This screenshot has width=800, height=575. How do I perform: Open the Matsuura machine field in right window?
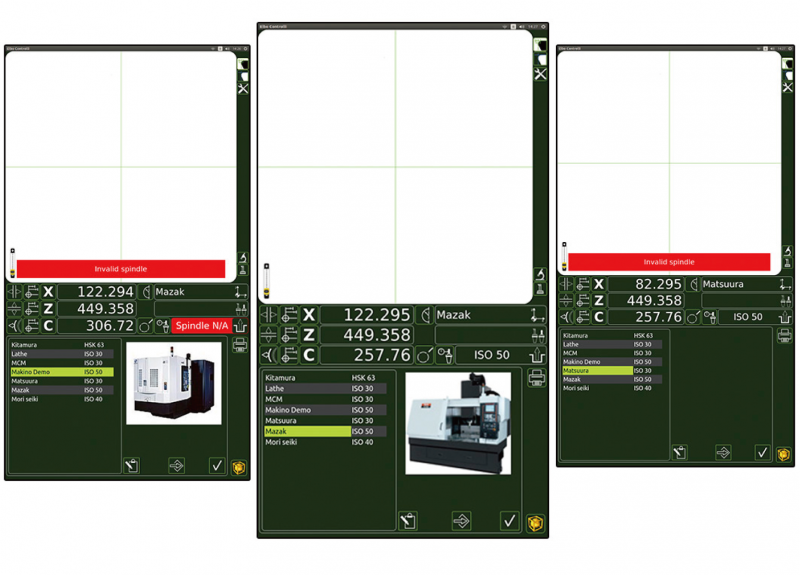click(x=747, y=284)
